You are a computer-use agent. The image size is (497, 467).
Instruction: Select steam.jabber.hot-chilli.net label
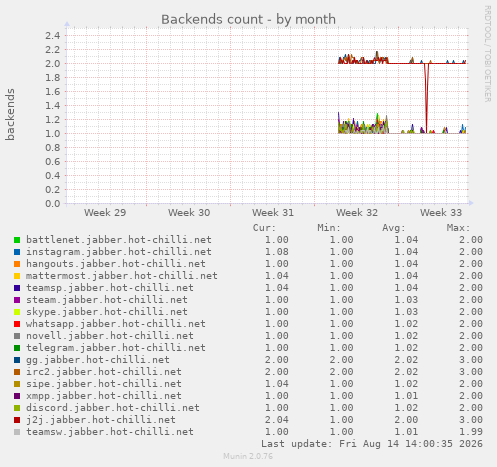(x=107, y=300)
